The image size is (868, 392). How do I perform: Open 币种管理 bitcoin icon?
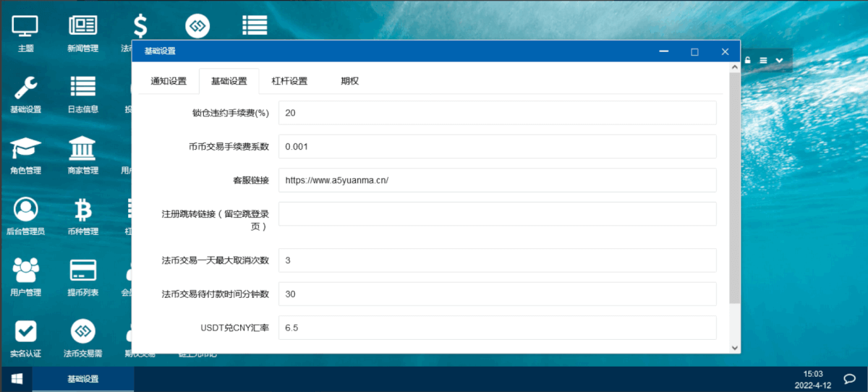pos(82,216)
